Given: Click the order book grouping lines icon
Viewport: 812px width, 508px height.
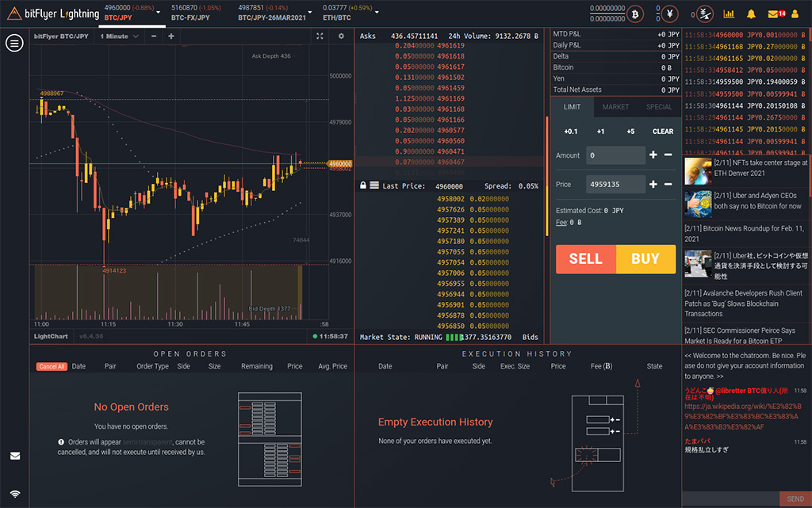Looking at the screenshot, I should point(374,185).
